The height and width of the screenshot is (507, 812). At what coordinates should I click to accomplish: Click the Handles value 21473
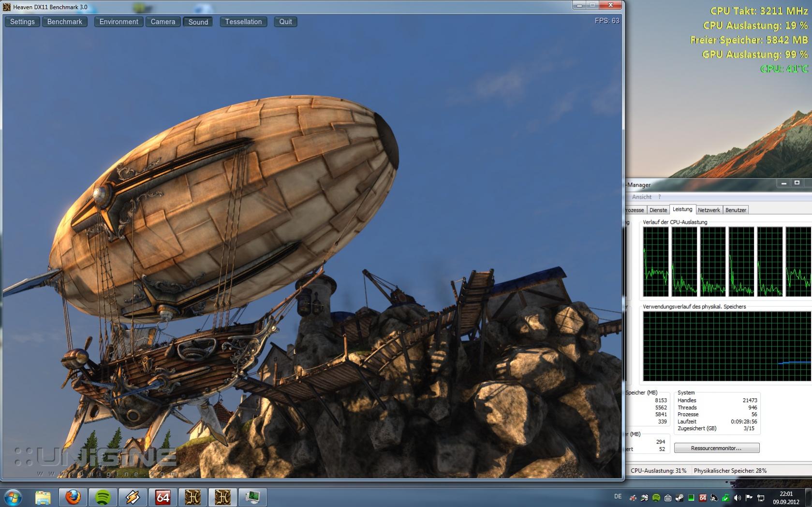click(x=750, y=400)
